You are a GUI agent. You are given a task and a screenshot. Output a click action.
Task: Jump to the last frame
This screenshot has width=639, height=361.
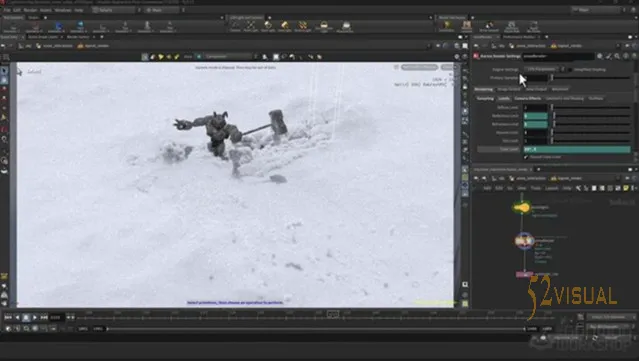tap(44, 317)
